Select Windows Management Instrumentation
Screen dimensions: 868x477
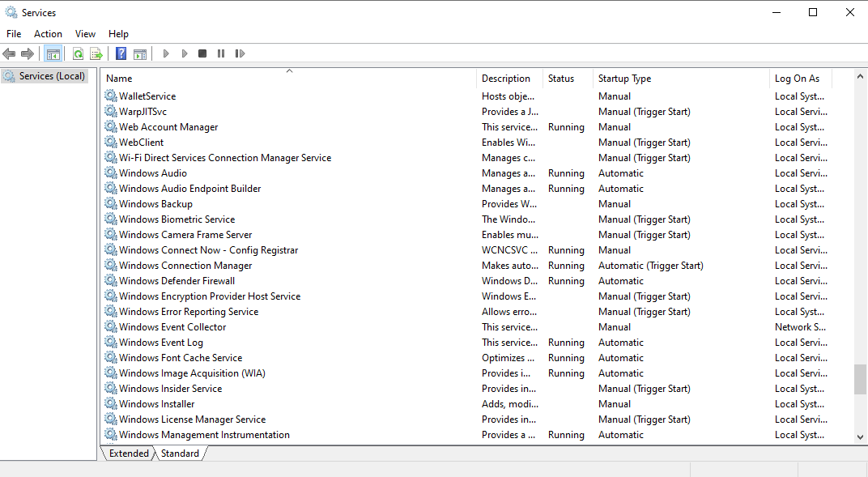(x=204, y=434)
